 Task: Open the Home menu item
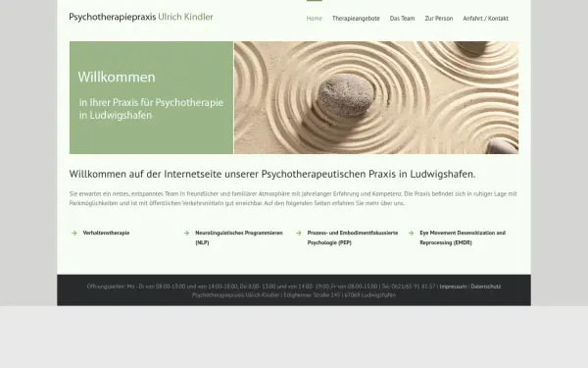click(x=314, y=18)
